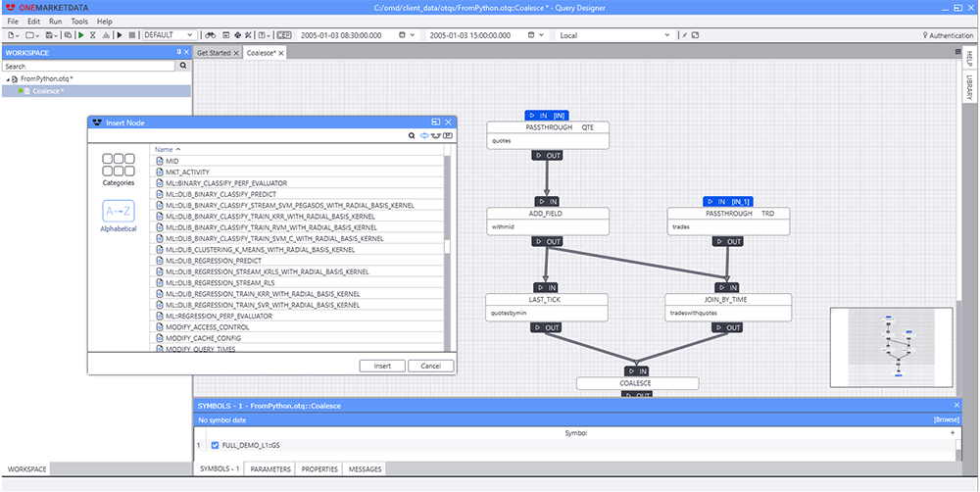Viewport: 980px width, 492px height.
Task: Click Cancel in the Insert Node dialog
Action: [x=431, y=366]
